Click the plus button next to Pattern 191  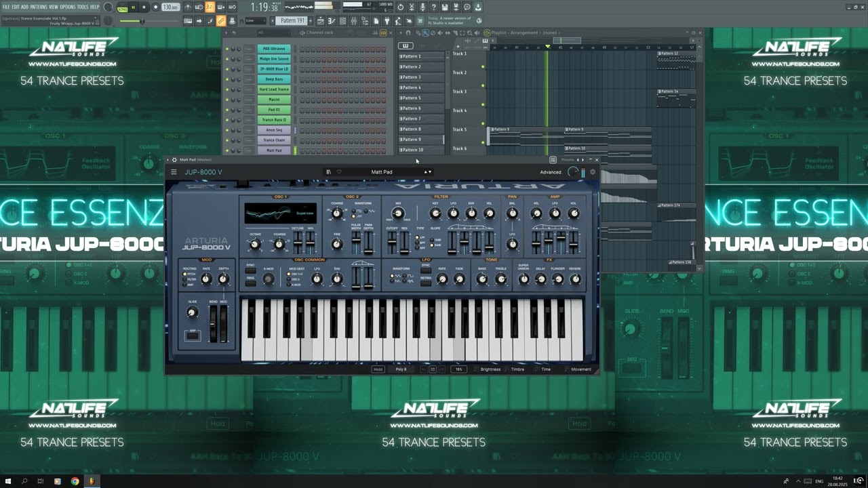(310, 20)
